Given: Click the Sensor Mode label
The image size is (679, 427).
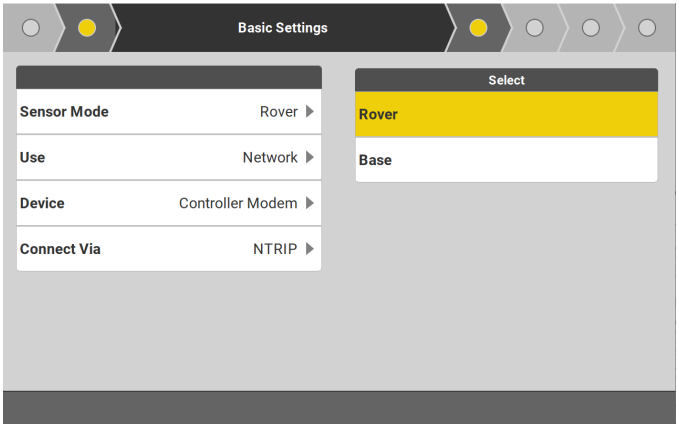Looking at the screenshot, I should pos(64,112).
